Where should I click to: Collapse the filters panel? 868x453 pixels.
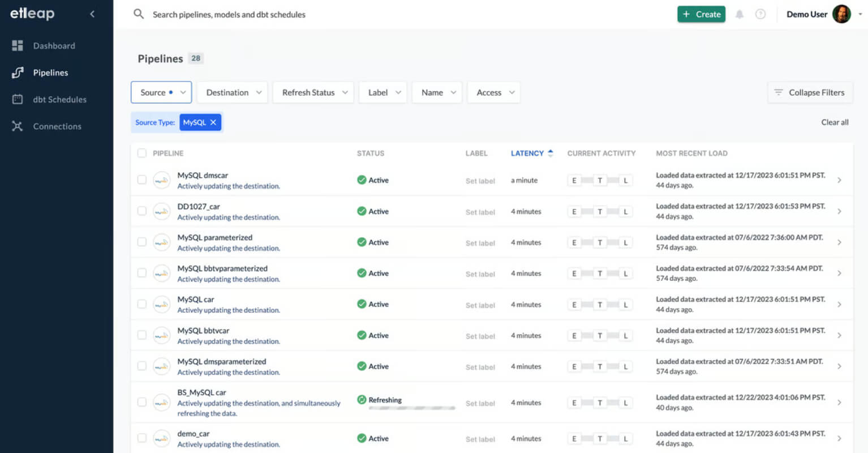pyautogui.click(x=810, y=92)
